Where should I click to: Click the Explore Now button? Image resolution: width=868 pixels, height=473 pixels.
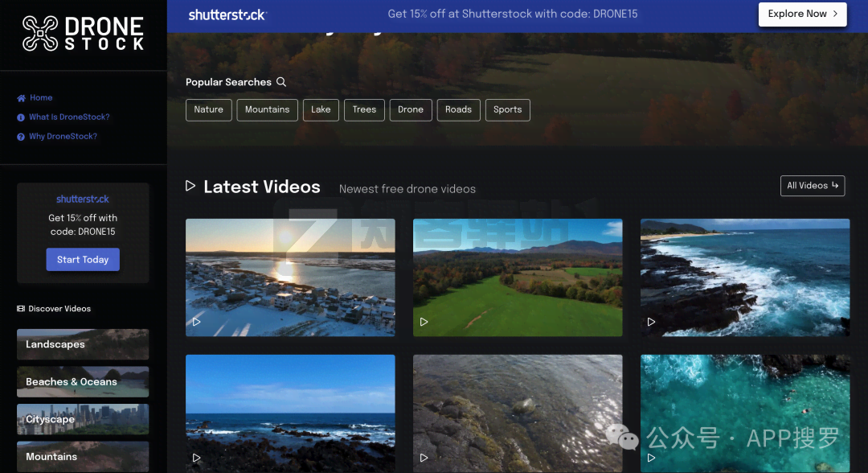click(x=802, y=14)
